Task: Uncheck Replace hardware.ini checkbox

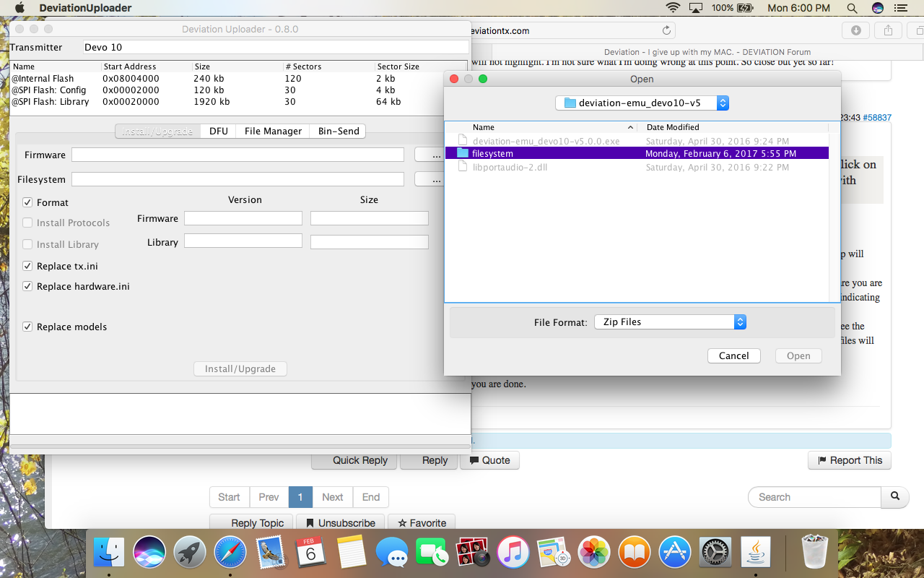Action: 27,286
